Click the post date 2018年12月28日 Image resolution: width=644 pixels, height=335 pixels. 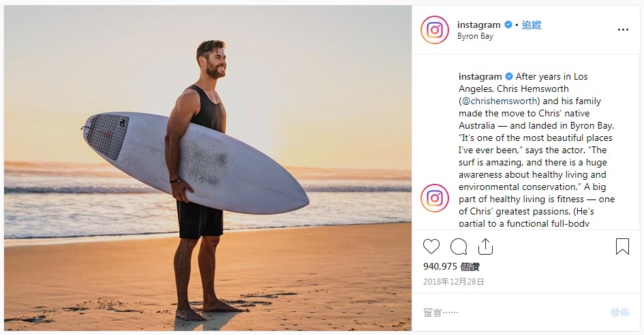click(x=454, y=281)
